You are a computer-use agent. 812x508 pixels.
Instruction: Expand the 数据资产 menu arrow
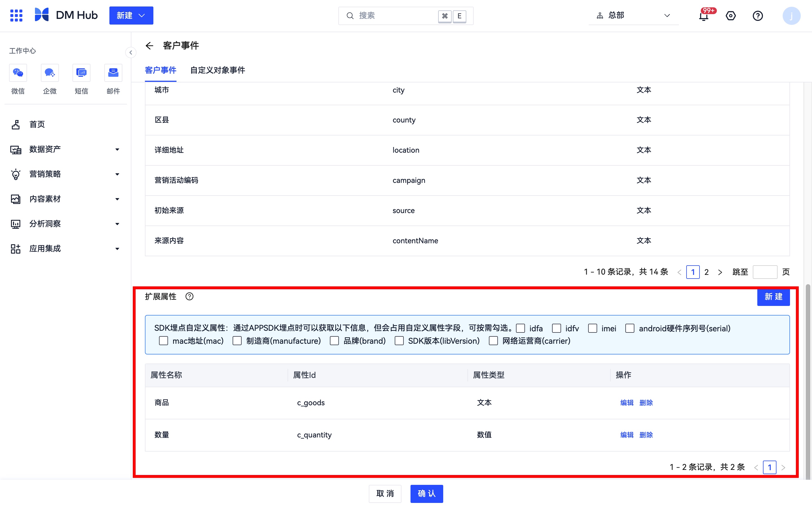(117, 150)
